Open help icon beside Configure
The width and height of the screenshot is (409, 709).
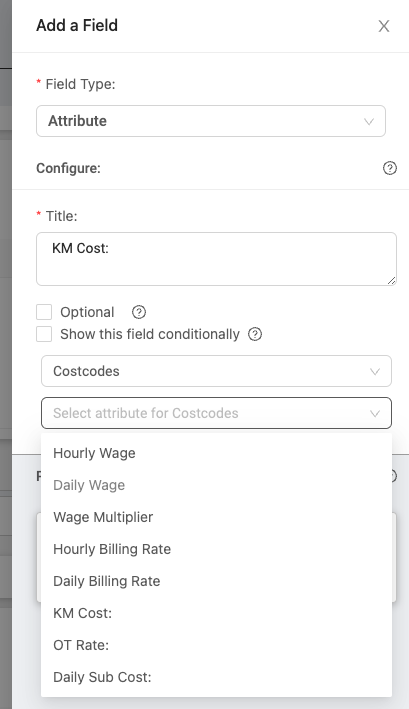point(390,168)
